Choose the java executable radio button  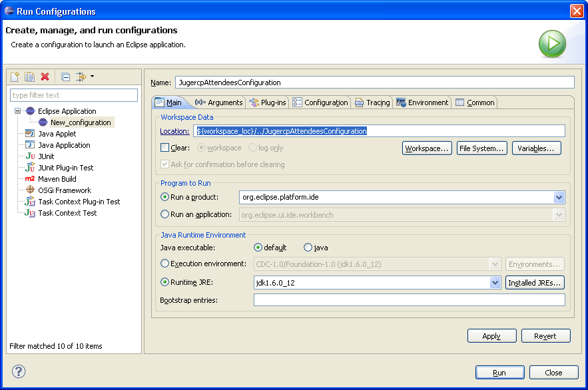(x=308, y=248)
